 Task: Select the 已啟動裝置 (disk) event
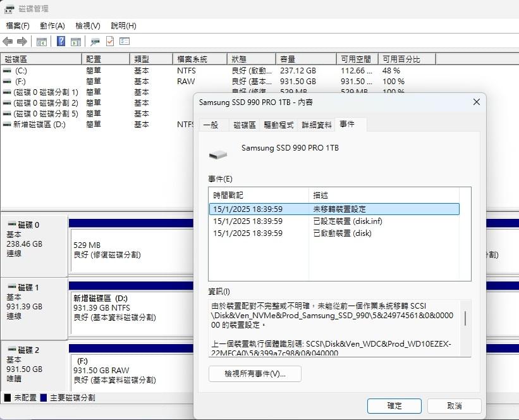coord(334,233)
